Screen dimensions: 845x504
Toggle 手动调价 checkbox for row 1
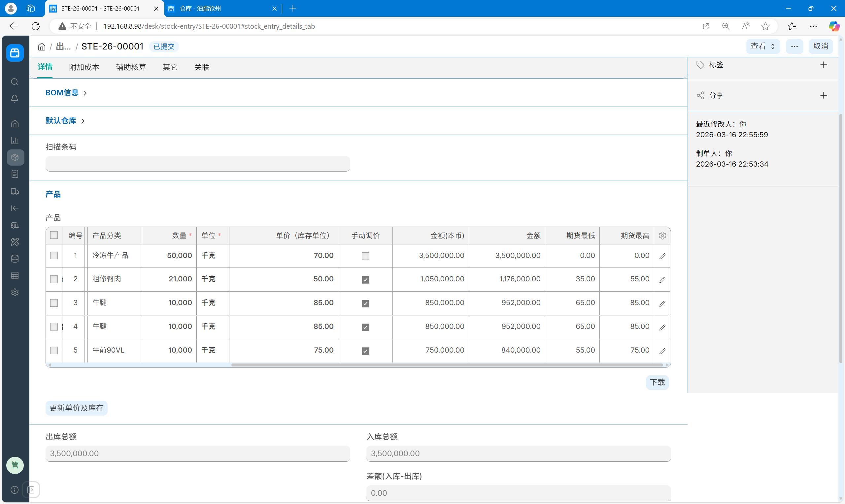(365, 256)
